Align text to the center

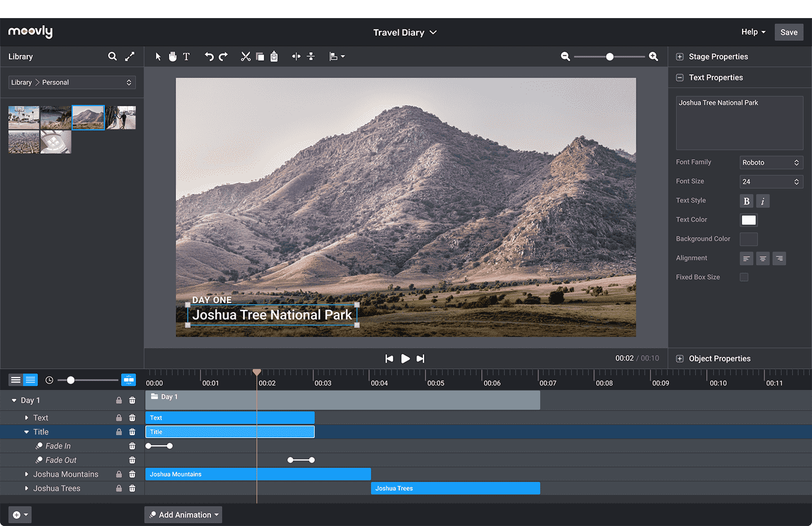click(763, 258)
